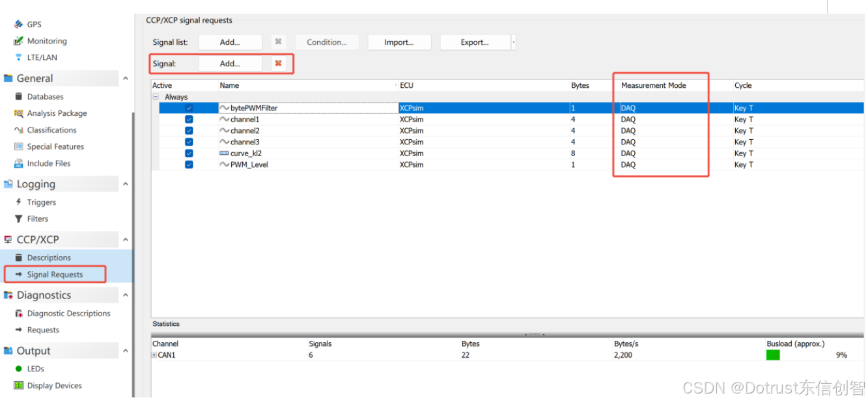The width and height of the screenshot is (868, 402).
Task: Expand the CAN1 channel statistics row
Action: tap(154, 355)
